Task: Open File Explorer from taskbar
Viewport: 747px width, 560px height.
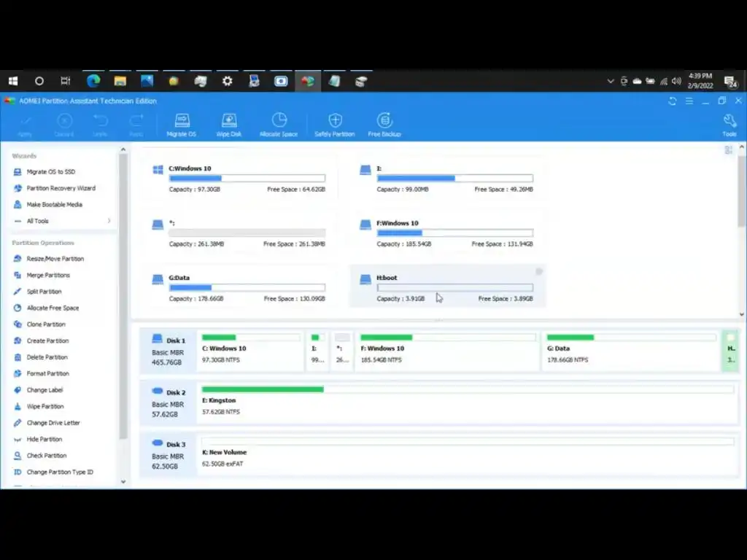Action: 120,82
